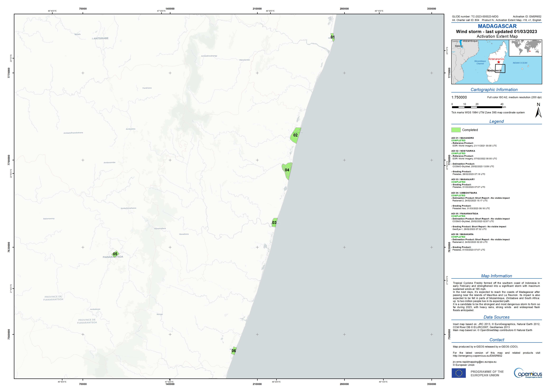Click the Cartographic Information heading
This screenshot has width=555, height=392.
point(494,90)
